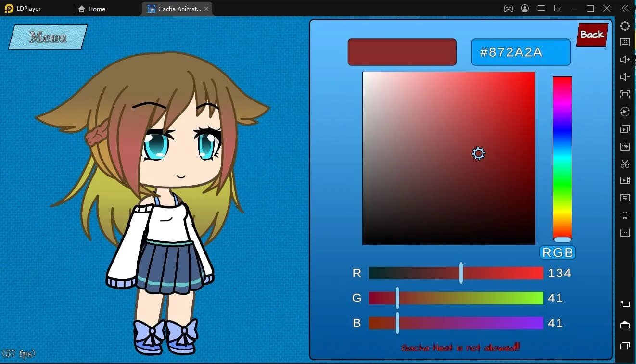The width and height of the screenshot is (636, 364).
Task: Click the red Back button
Action: tap(592, 34)
